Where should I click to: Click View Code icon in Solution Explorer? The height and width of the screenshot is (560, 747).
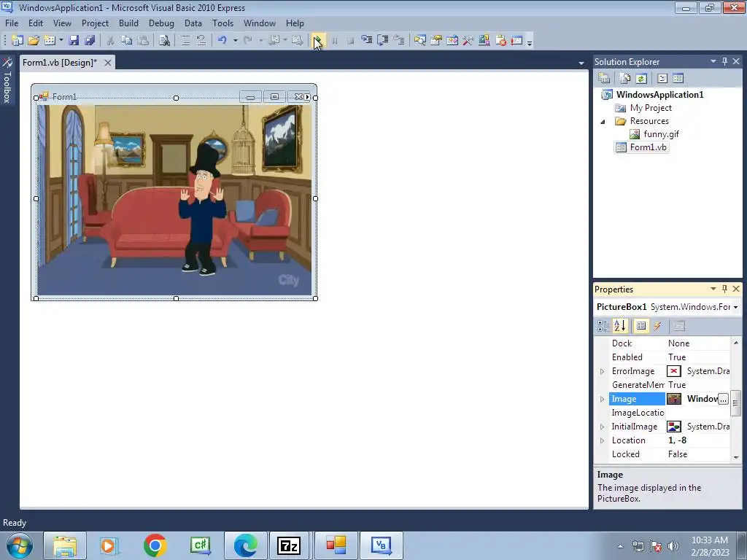pyautogui.click(x=662, y=78)
